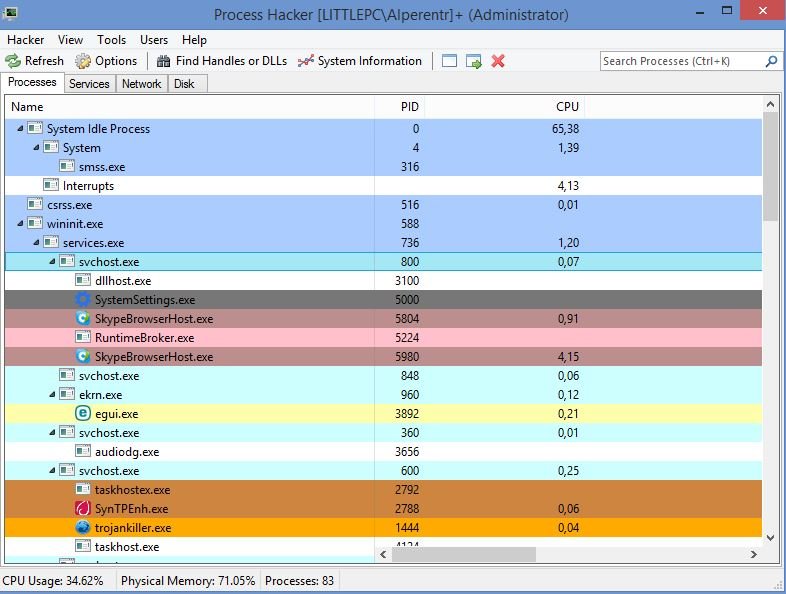Click the RuntimeBroker.exe process icon

[83, 337]
